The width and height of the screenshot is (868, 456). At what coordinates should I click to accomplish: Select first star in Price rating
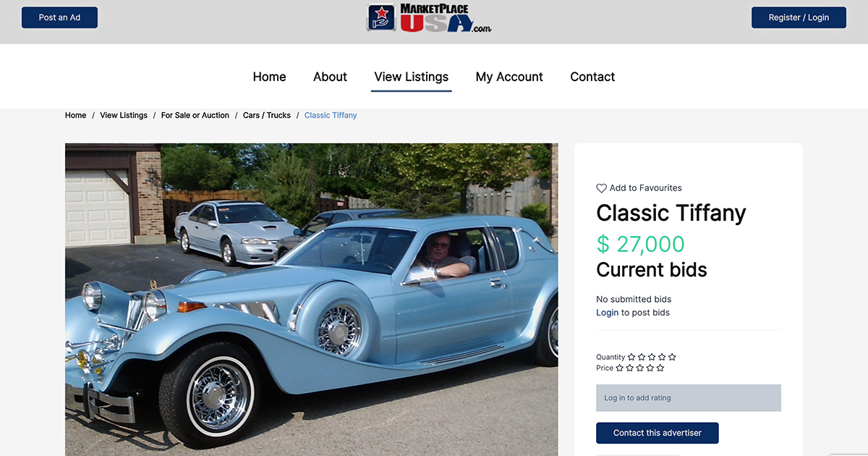pyautogui.click(x=620, y=368)
